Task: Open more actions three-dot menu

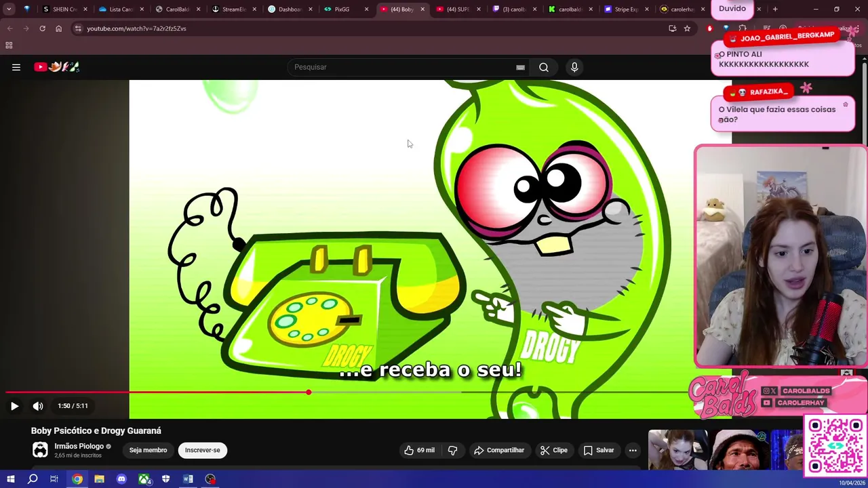Action: point(633,450)
